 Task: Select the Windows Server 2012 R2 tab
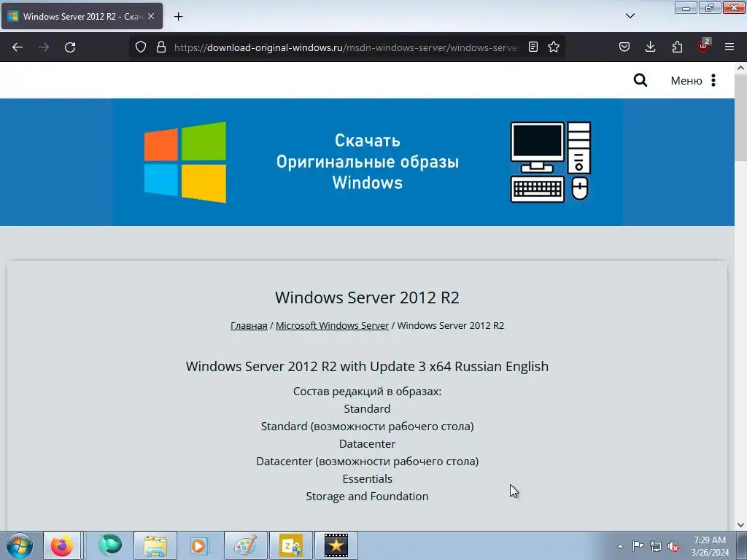tap(82, 16)
